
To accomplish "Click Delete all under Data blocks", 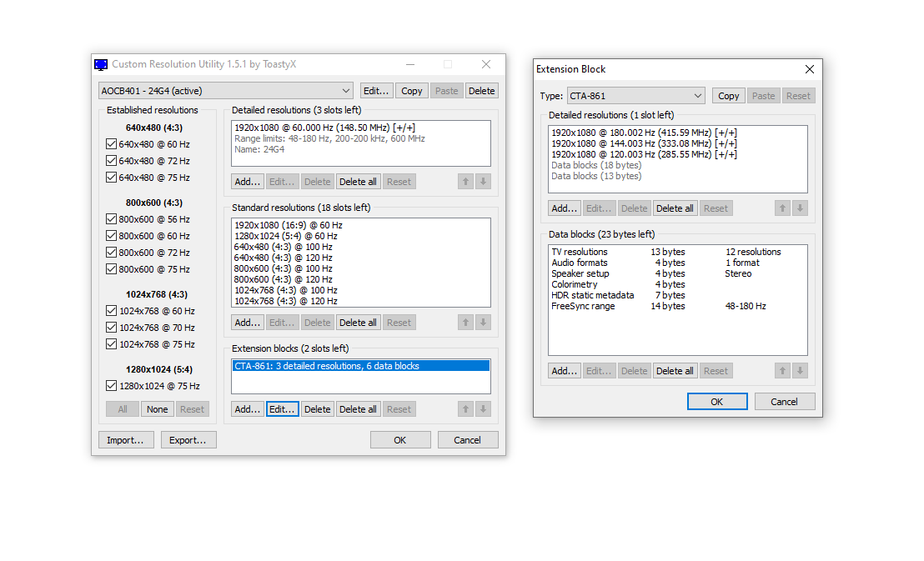I will pos(675,371).
